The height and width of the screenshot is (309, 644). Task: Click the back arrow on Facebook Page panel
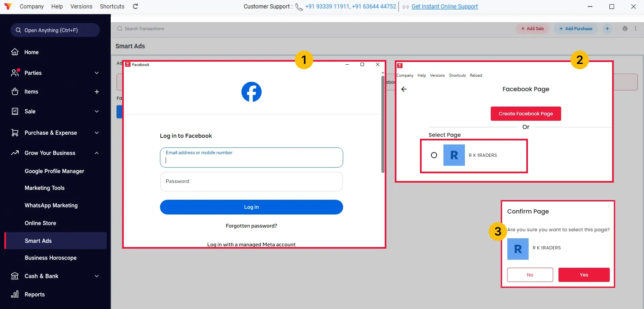coord(404,89)
